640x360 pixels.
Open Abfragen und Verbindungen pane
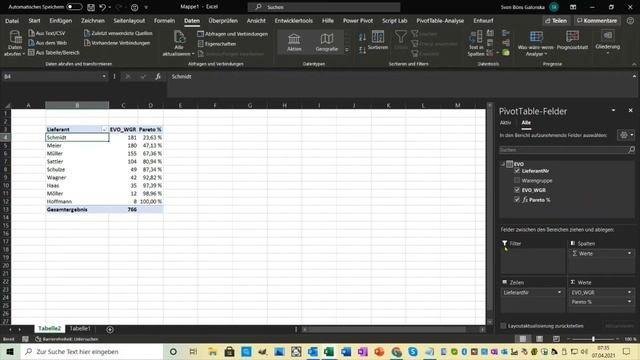tap(232, 34)
